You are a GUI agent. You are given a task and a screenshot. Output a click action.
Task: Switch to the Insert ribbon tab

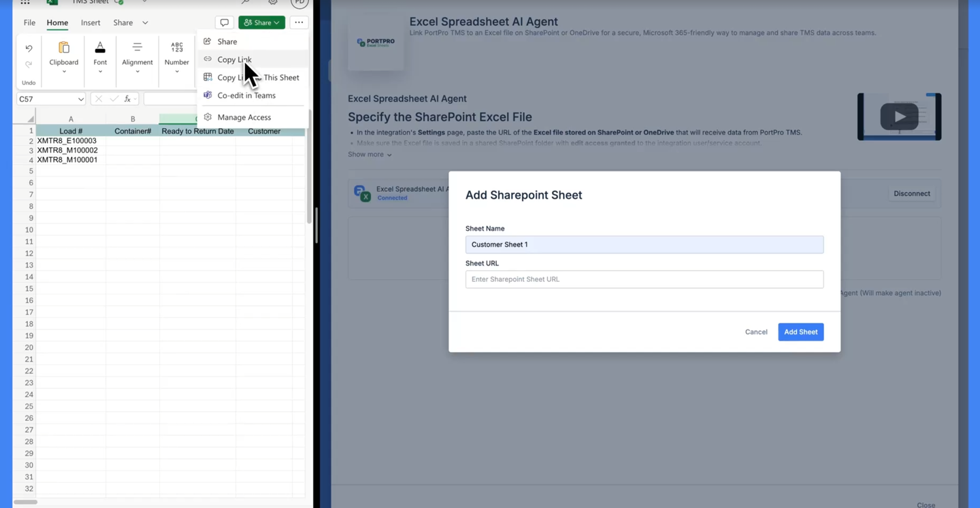pos(91,22)
